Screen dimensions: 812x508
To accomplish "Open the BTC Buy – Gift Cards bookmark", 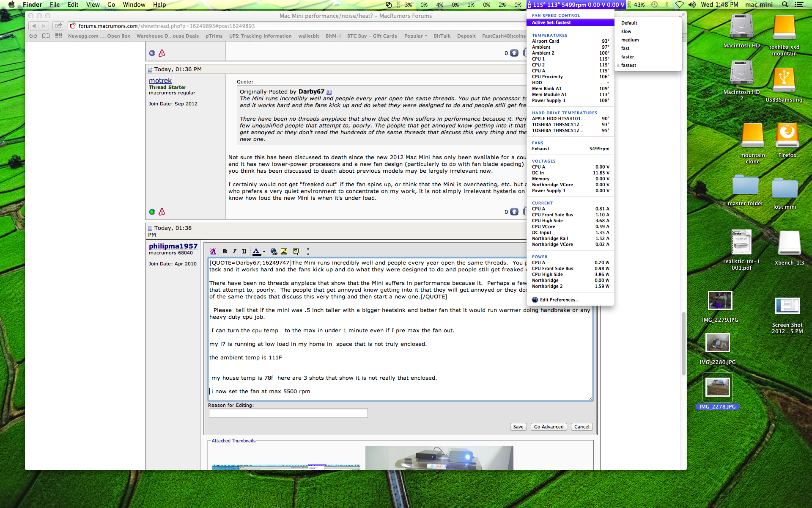I will tap(372, 36).
